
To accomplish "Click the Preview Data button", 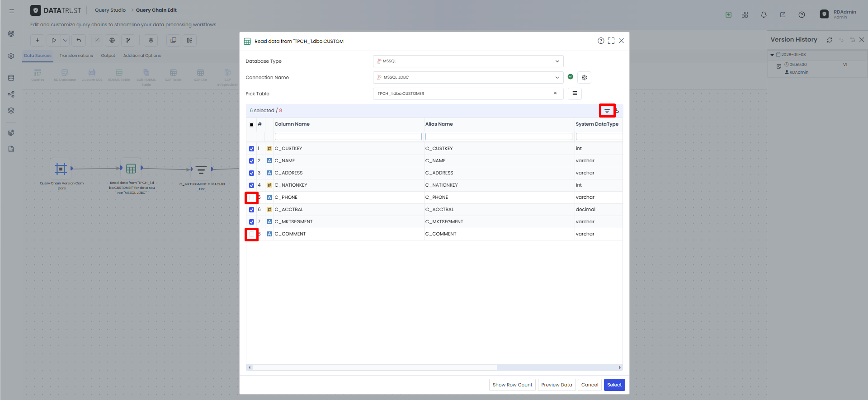I will pos(557,385).
